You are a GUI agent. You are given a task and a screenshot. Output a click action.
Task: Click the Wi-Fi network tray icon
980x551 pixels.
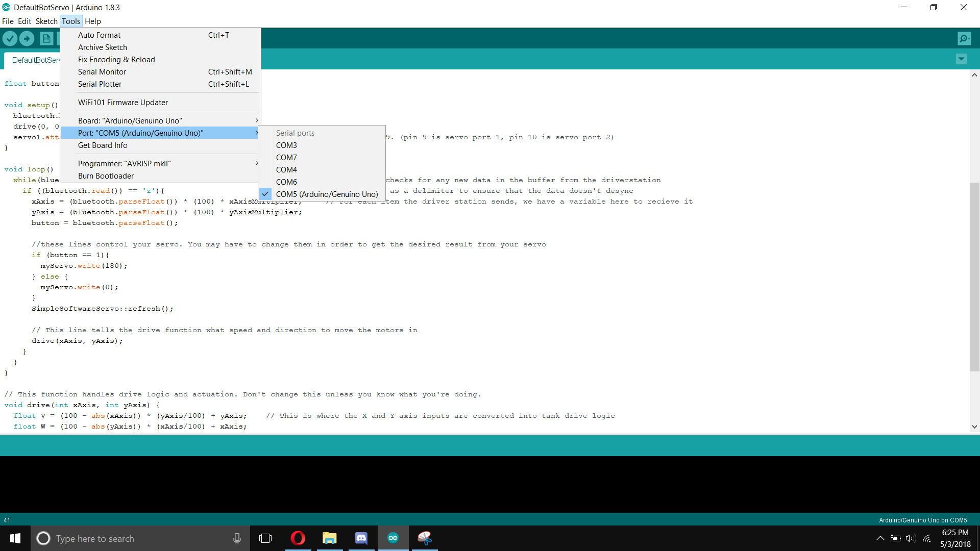tap(927, 538)
